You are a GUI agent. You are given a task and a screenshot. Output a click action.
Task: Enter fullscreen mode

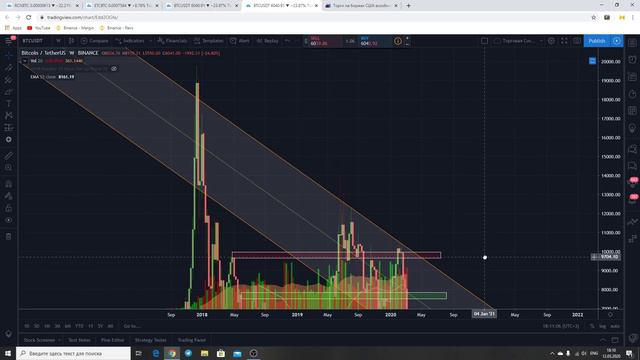564,41
